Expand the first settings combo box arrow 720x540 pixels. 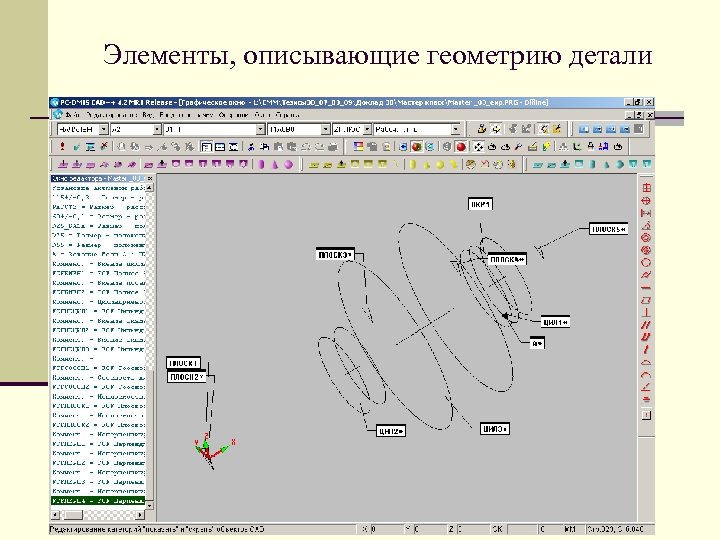[103, 129]
